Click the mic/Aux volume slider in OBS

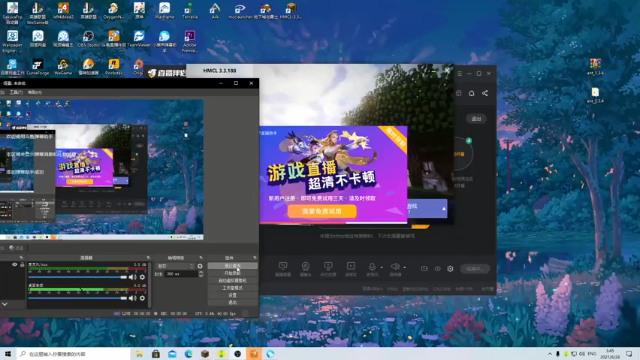[78, 277]
